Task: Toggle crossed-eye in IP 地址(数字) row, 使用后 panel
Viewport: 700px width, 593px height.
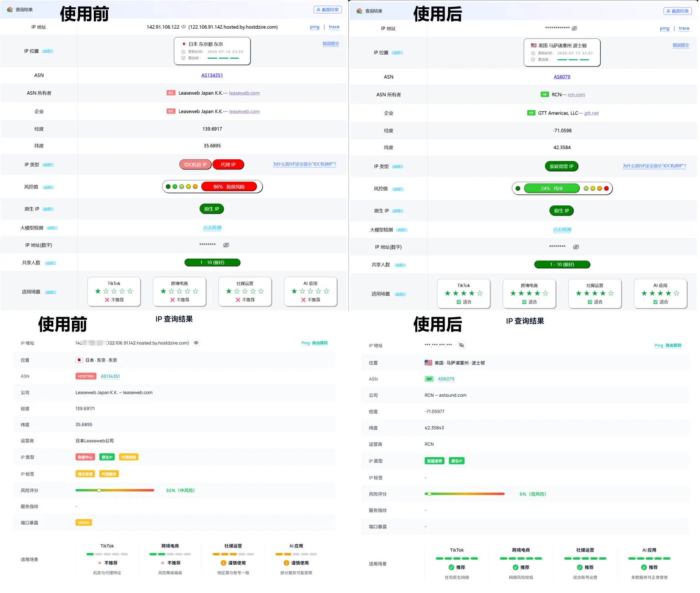Action: coord(576,247)
